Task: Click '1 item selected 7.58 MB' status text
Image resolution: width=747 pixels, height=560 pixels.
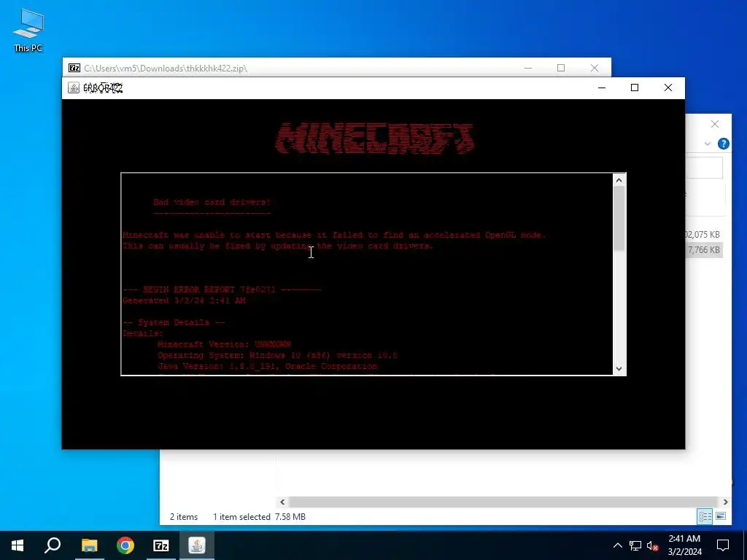Action: click(x=259, y=517)
